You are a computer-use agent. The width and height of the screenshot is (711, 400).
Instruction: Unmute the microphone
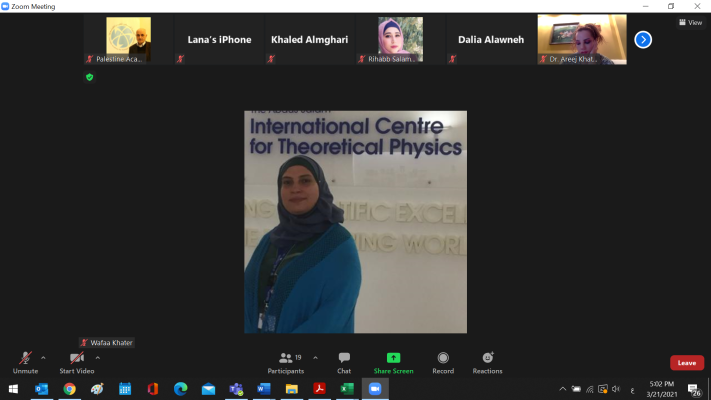click(25, 359)
